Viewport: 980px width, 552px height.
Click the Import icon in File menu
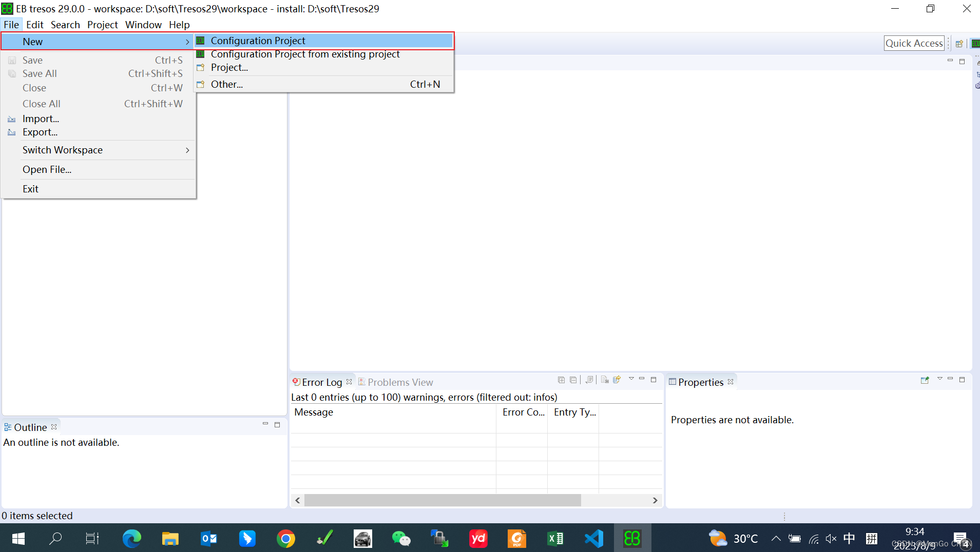click(12, 119)
